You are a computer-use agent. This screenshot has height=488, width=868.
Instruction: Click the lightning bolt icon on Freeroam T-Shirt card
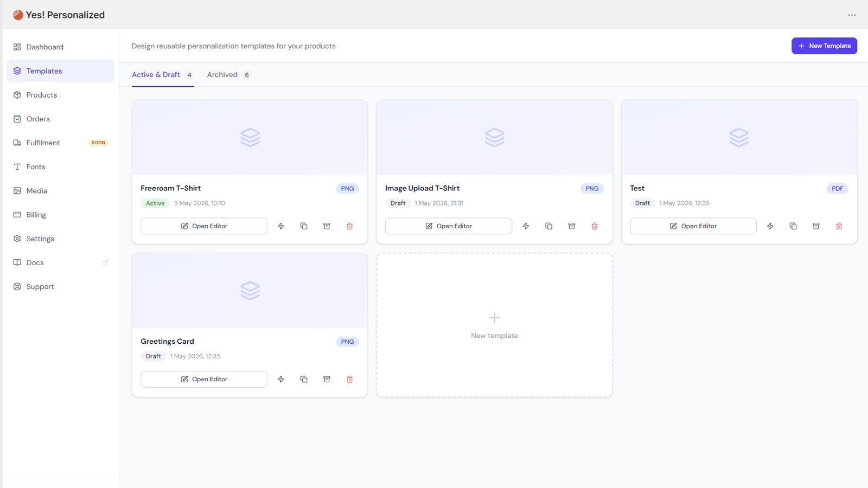281,226
